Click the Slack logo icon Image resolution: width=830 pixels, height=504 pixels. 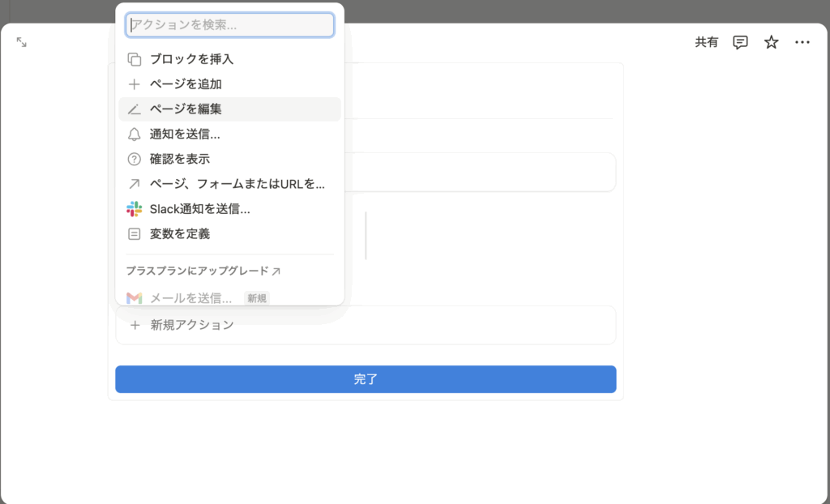click(x=135, y=209)
